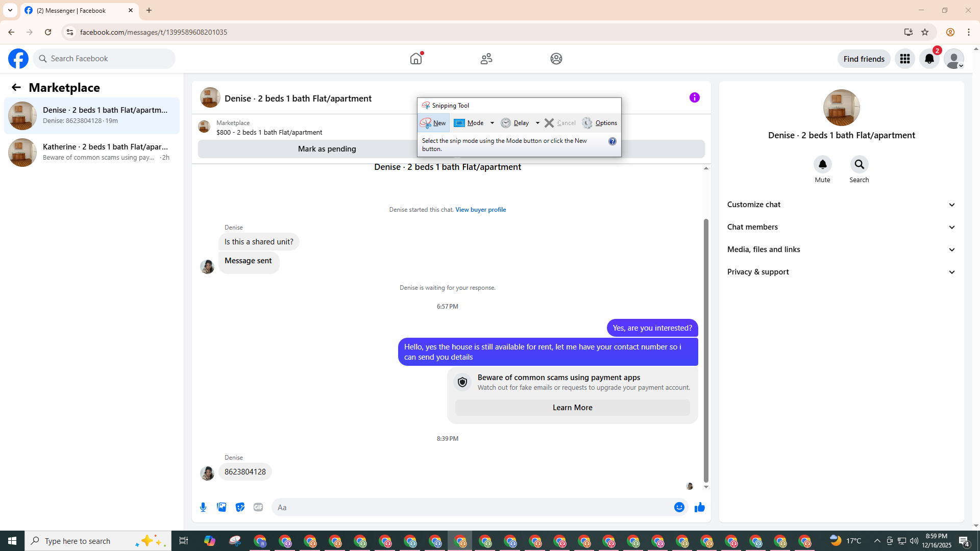Open the account profile menu
This screenshot has height=551, width=980.
pyautogui.click(x=954, y=59)
